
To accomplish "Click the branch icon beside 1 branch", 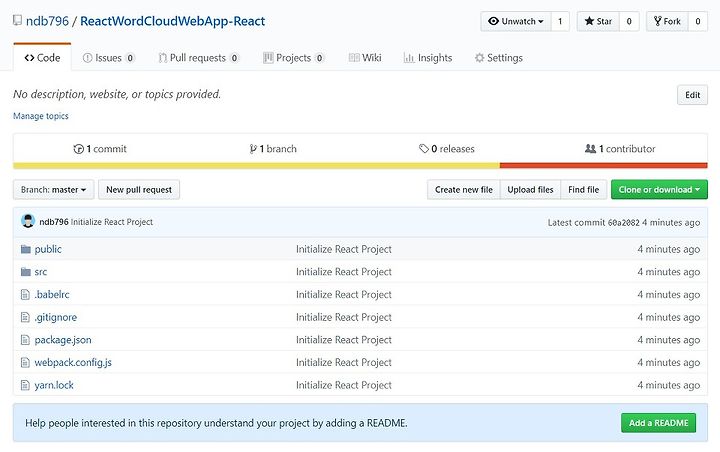I will click(x=253, y=149).
